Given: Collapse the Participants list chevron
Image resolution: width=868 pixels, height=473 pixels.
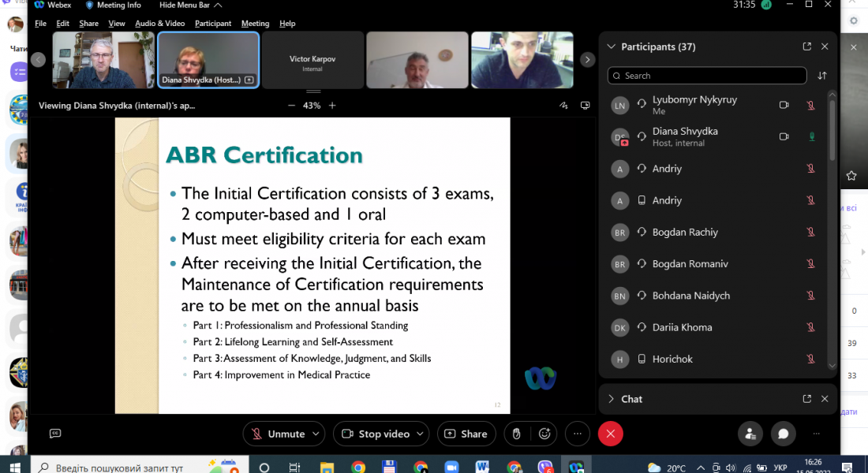Looking at the screenshot, I should [611, 47].
